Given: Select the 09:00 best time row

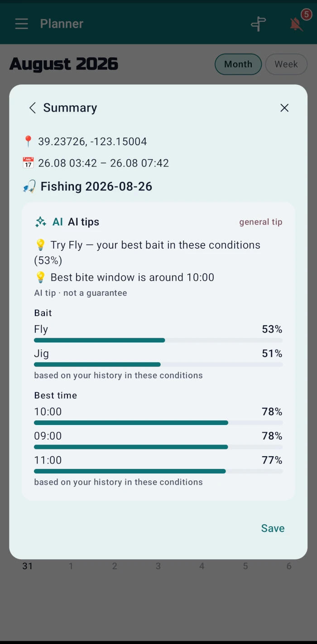Looking at the screenshot, I should [x=158, y=440].
